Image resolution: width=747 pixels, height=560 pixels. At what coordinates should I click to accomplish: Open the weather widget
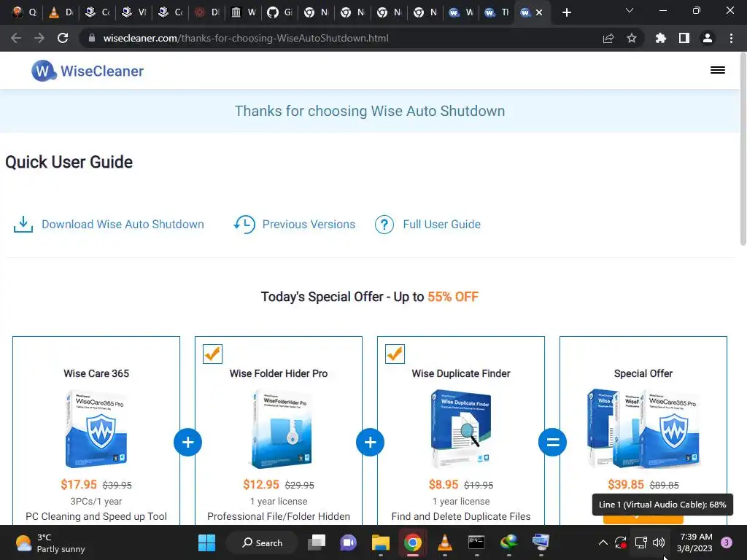click(50, 542)
